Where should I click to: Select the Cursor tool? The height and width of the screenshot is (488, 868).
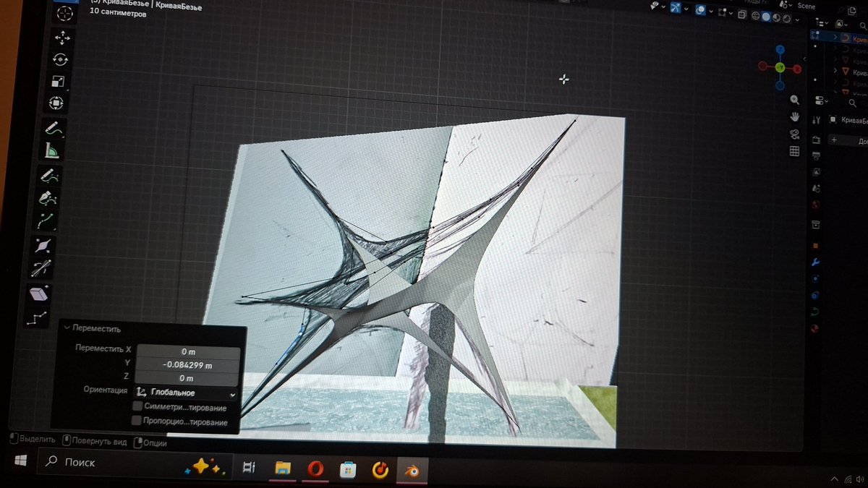(x=65, y=13)
